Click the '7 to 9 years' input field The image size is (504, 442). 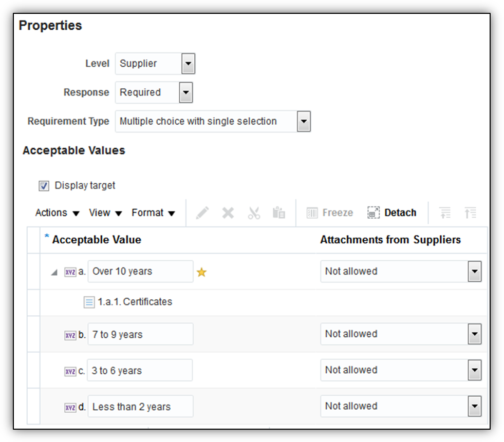[x=140, y=335]
